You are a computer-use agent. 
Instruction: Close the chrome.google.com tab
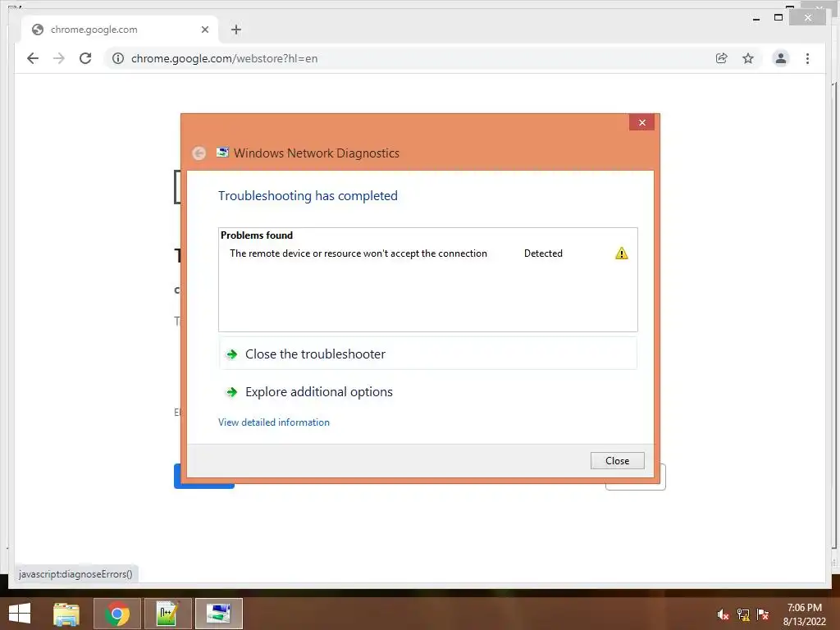point(204,30)
